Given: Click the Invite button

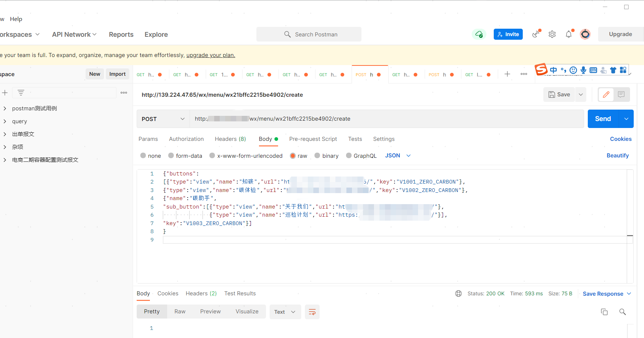Looking at the screenshot, I should click(x=508, y=34).
